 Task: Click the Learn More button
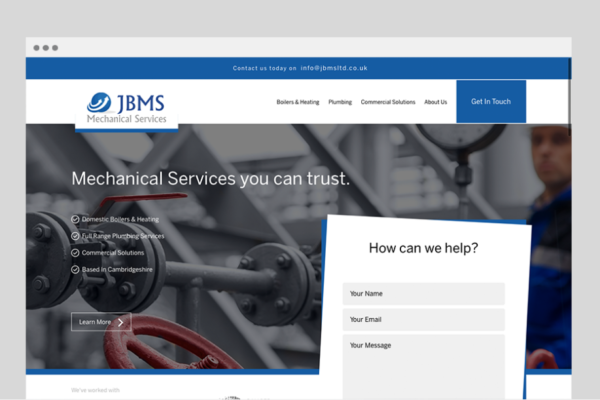(x=101, y=322)
